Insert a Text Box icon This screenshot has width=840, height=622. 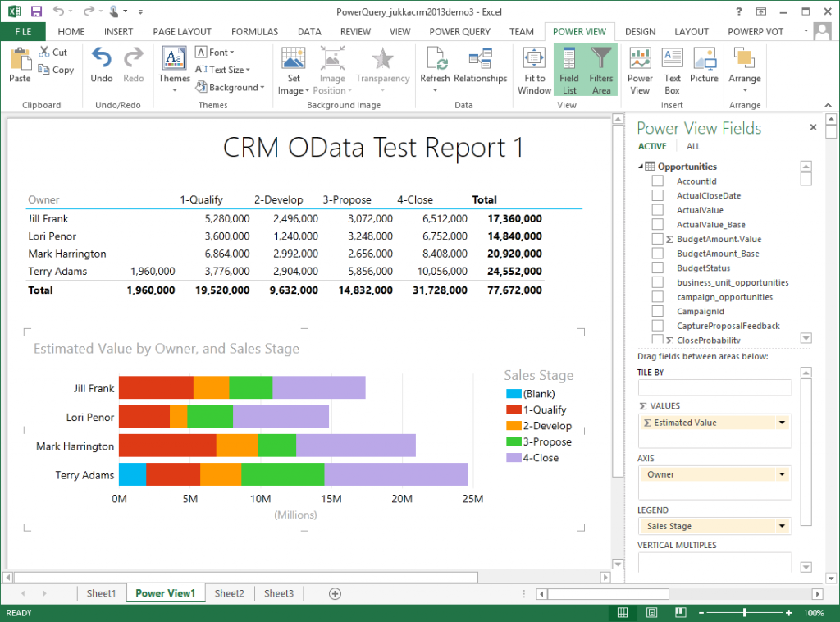673,58
